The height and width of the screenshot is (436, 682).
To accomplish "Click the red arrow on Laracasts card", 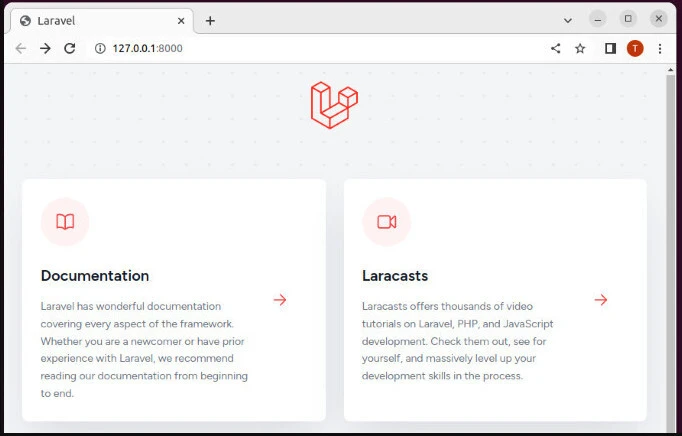I will coord(601,299).
